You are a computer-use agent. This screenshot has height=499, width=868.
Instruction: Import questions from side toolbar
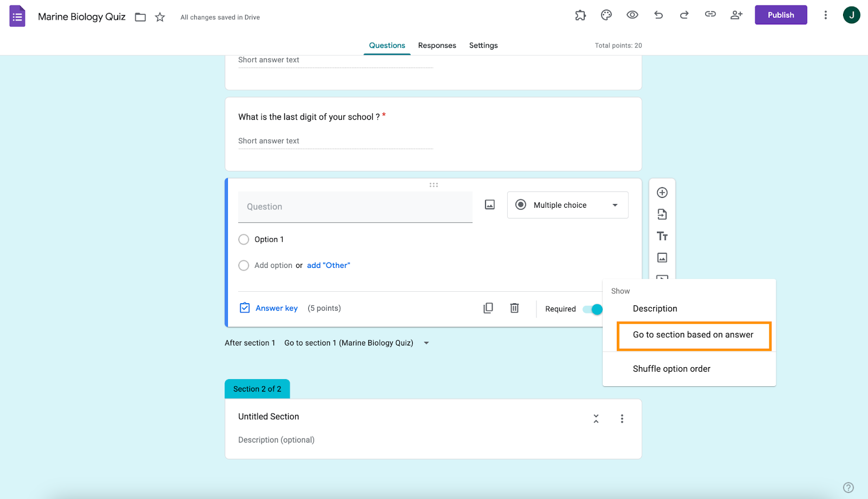[662, 214]
